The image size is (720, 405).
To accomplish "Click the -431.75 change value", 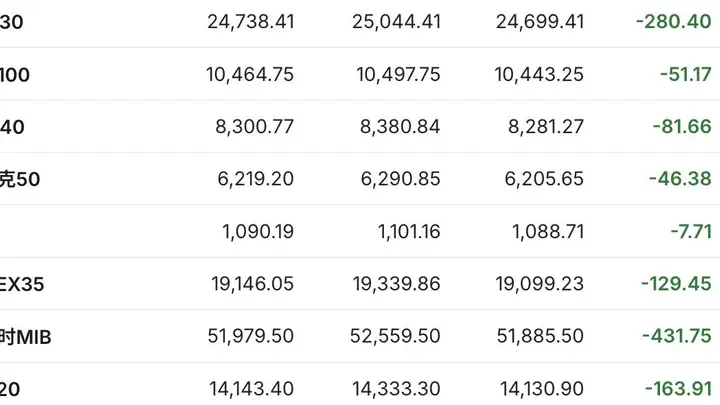I will (x=677, y=336).
